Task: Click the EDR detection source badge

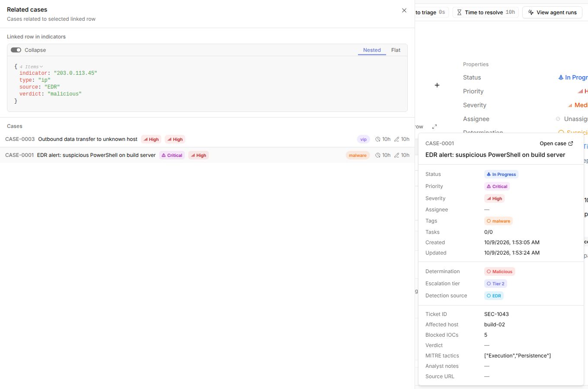Action: pos(494,296)
